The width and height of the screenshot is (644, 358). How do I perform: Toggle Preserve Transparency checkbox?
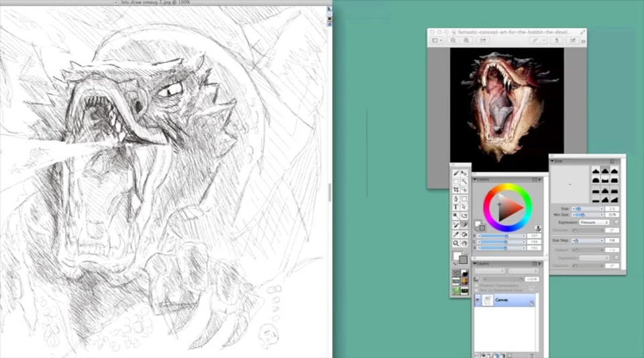tap(476, 285)
